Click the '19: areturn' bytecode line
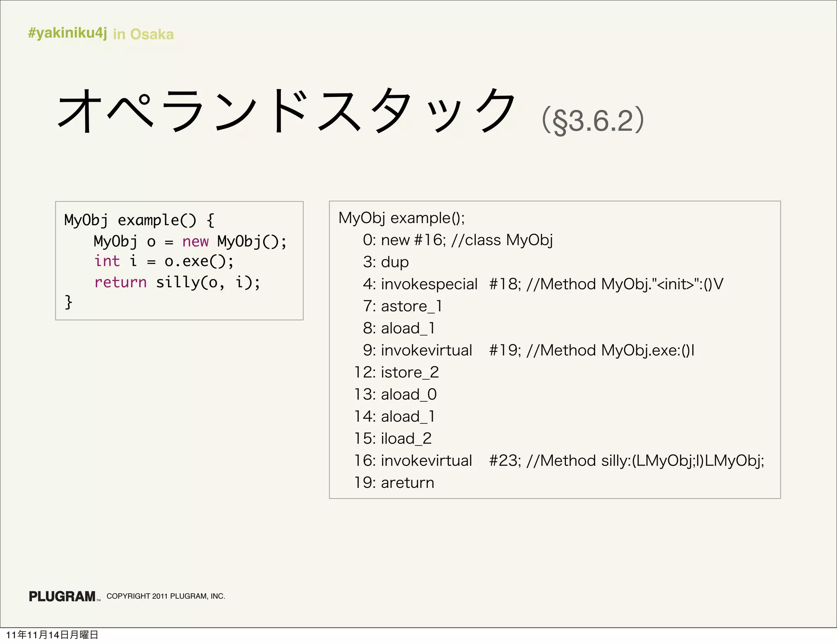The image size is (837, 644). [x=394, y=483]
